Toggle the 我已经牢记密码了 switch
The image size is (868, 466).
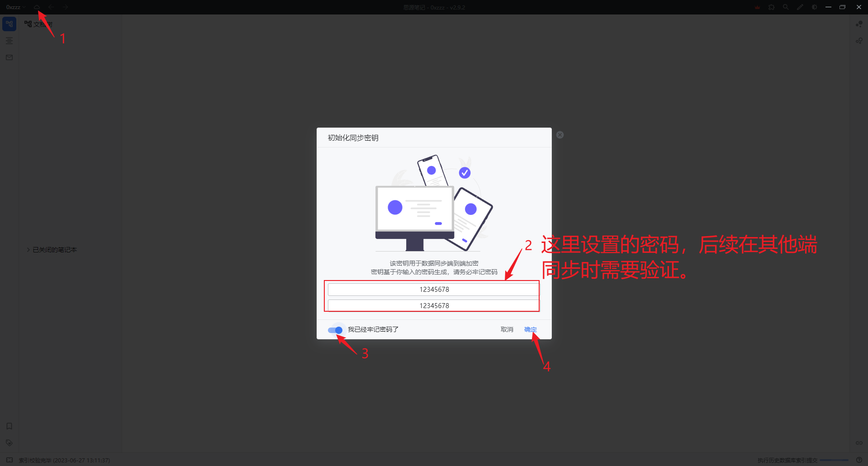pos(335,330)
